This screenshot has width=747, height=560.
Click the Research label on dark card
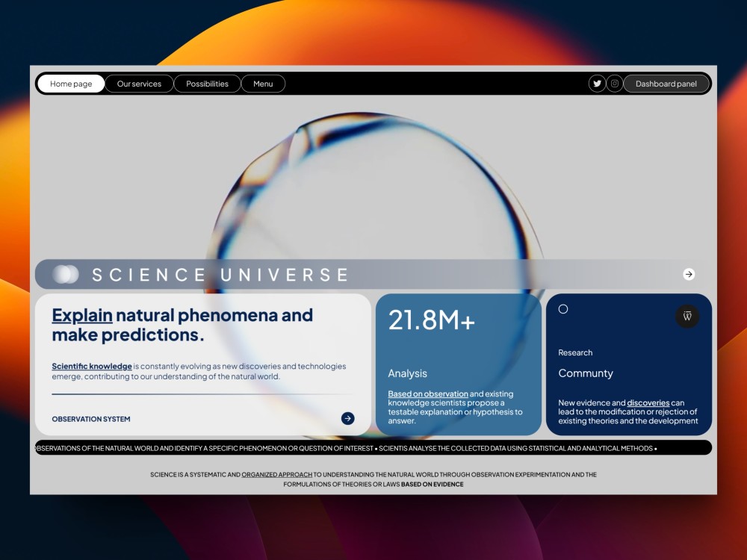pos(575,352)
